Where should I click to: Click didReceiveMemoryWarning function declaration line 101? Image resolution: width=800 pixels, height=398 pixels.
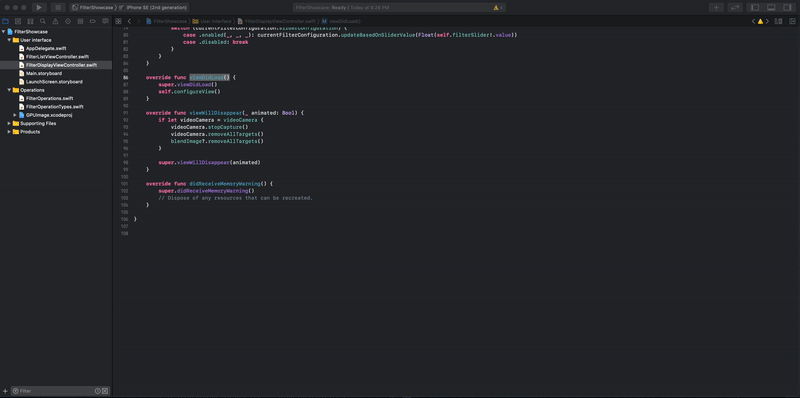click(210, 183)
